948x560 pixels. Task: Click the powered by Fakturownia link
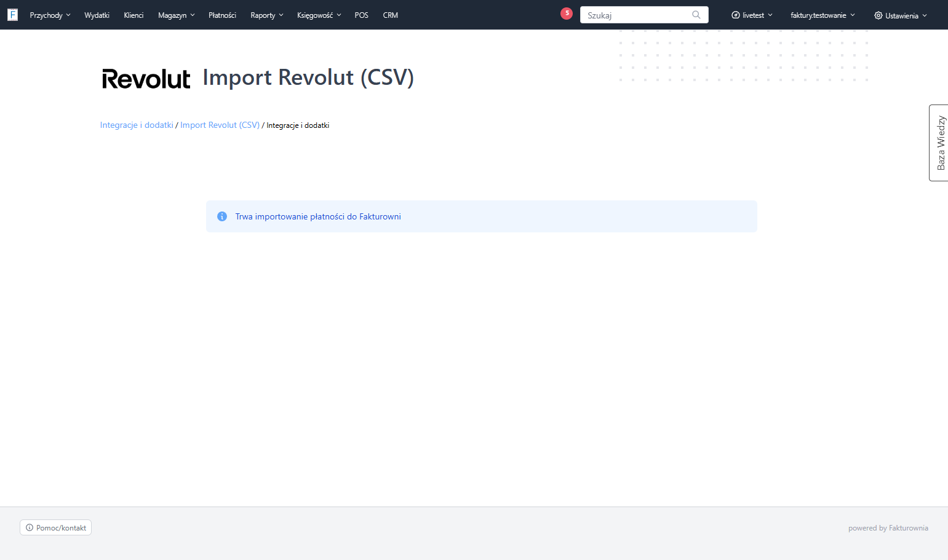click(888, 528)
